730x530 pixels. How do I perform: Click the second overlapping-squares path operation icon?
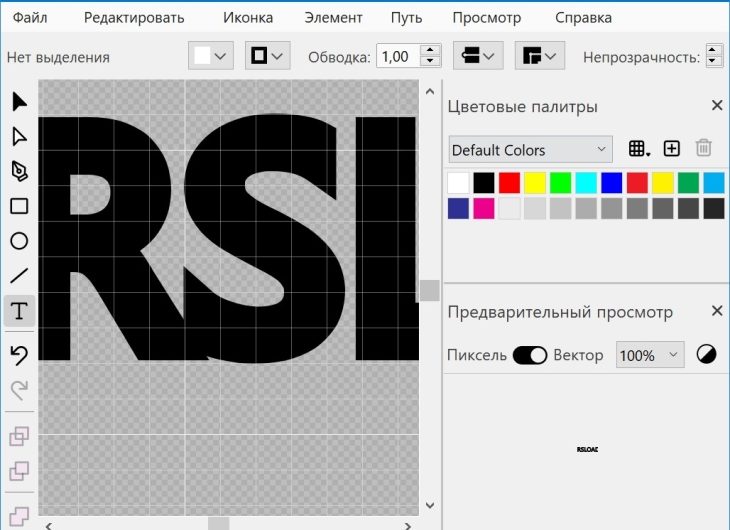pos(19,471)
